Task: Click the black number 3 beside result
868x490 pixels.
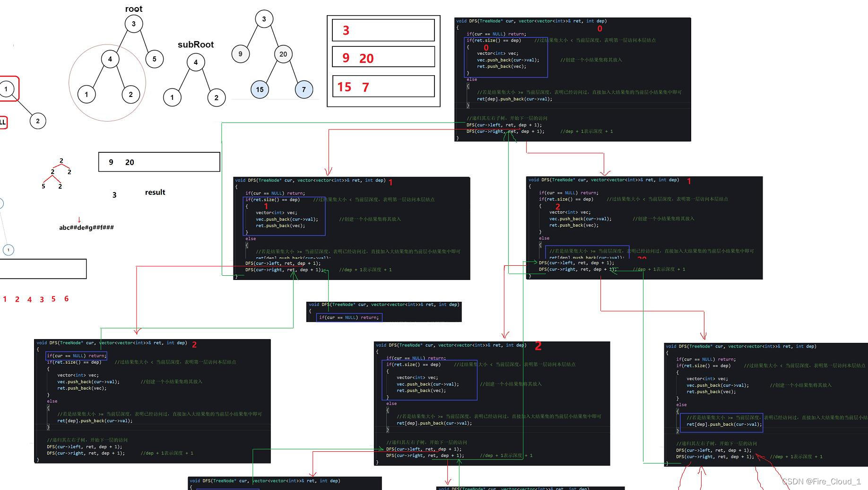Action: click(x=114, y=195)
